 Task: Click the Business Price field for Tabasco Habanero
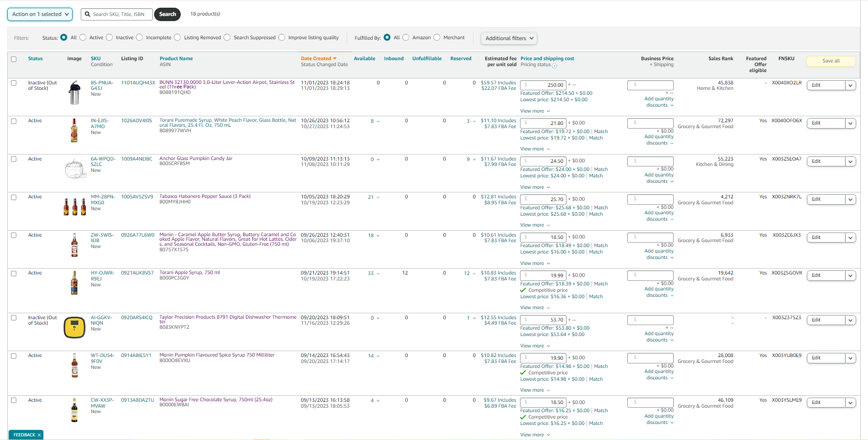[x=650, y=199]
